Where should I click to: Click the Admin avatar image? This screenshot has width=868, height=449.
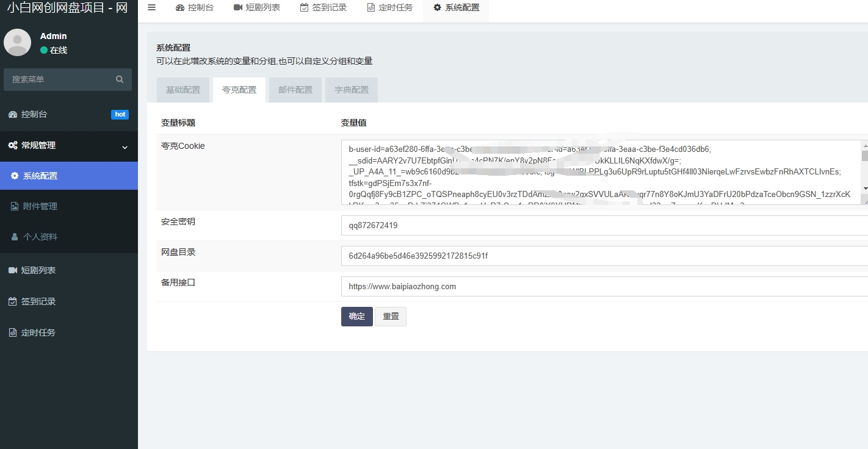click(17, 42)
